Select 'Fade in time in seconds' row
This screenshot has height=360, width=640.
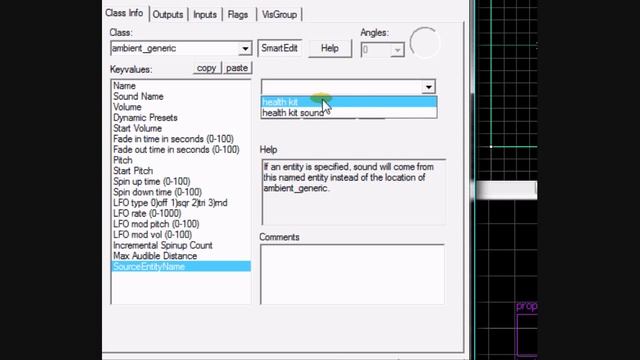click(x=181, y=139)
